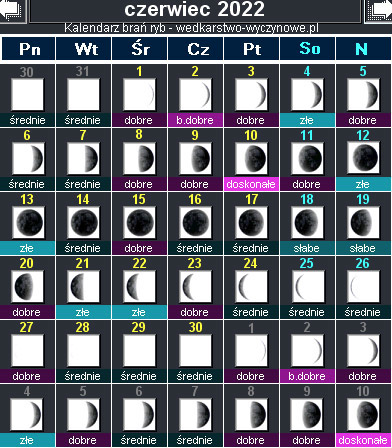Click full moon icon for June 14

tap(83, 223)
